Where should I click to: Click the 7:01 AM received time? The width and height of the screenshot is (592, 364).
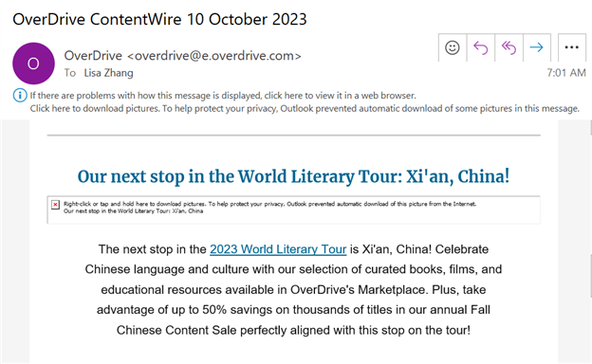point(566,72)
